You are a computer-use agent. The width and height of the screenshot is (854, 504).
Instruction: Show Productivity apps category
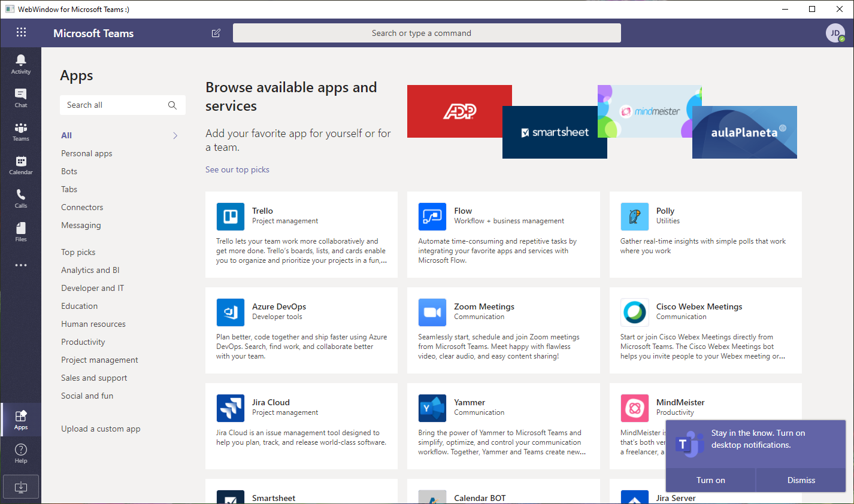(x=83, y=342)
